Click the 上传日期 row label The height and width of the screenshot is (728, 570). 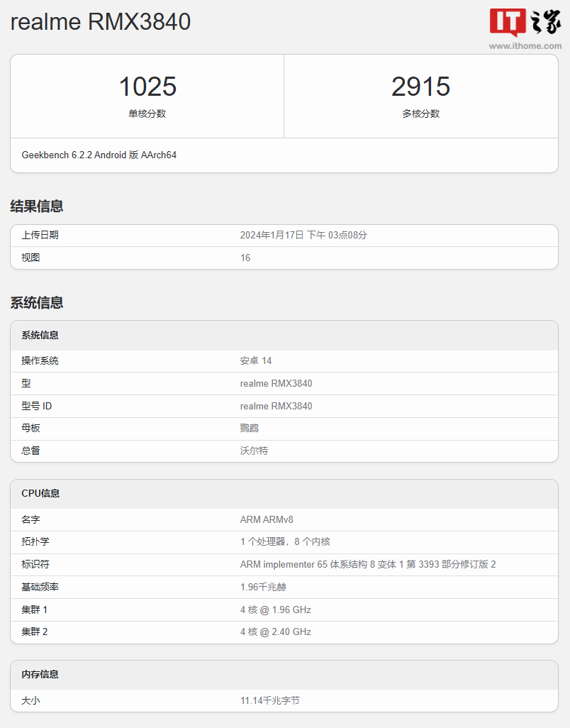point(40,235)
